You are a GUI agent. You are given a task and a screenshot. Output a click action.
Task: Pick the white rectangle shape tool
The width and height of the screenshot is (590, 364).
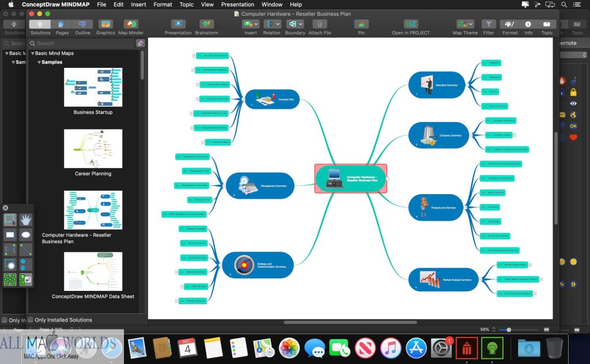pyautogui.click(x=10, y=235)
